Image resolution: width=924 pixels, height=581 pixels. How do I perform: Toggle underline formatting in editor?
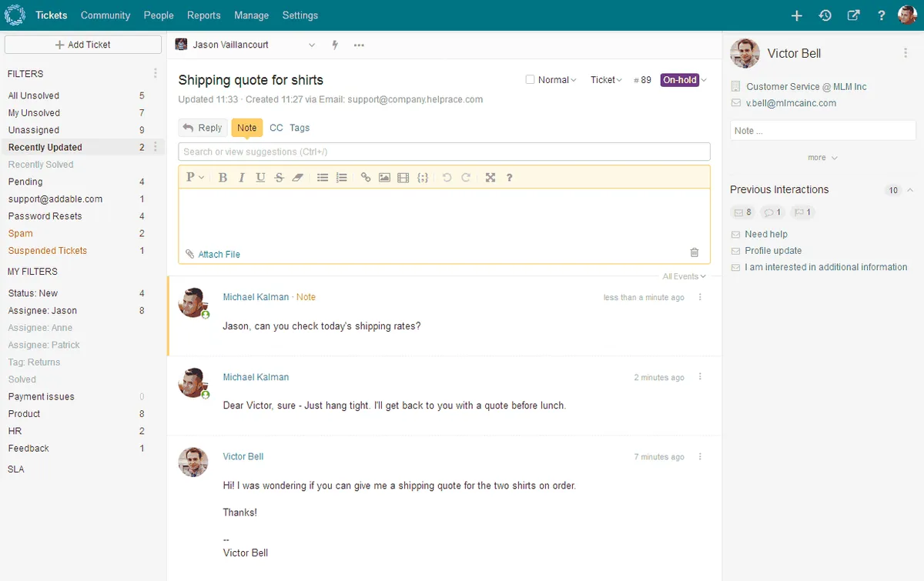pos(260,178)
